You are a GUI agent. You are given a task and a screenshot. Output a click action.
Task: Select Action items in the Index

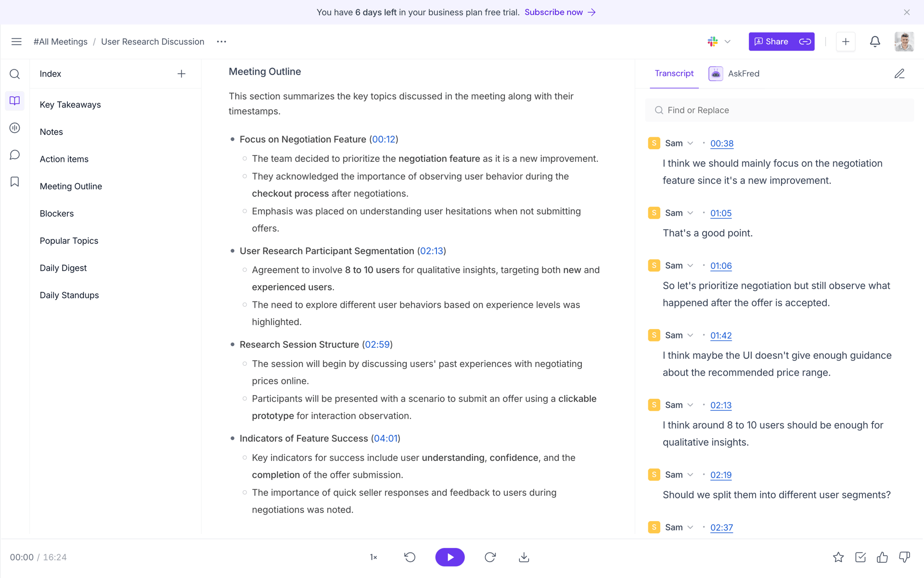(x=64, y=159)
